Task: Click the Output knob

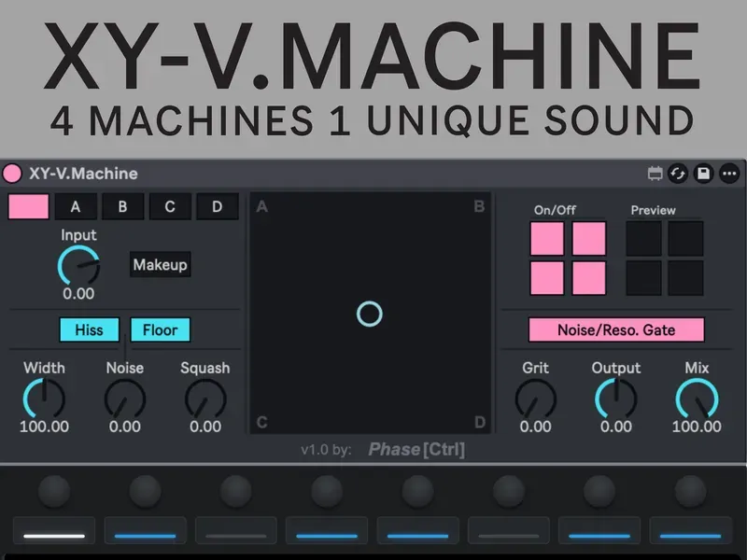Action: tap(616, 399)
